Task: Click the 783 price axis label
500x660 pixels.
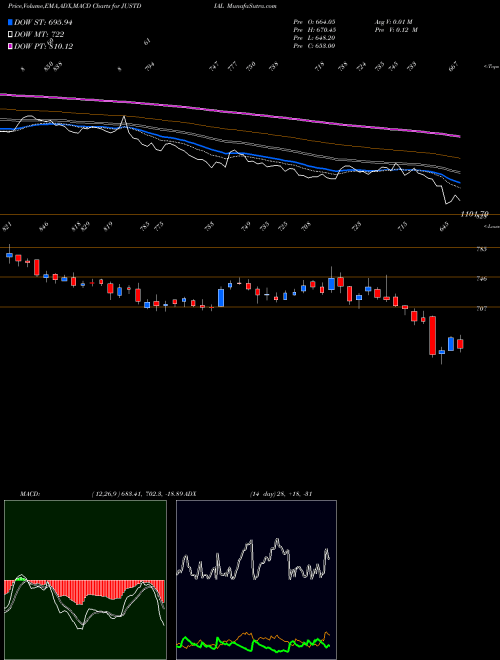Action: (x=482, y=249)
